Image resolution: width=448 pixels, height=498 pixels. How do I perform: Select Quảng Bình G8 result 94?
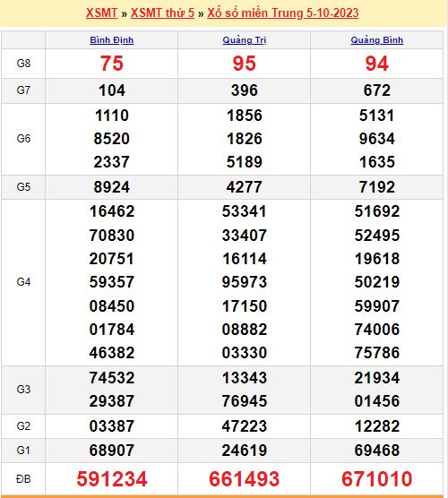point(377,64)
